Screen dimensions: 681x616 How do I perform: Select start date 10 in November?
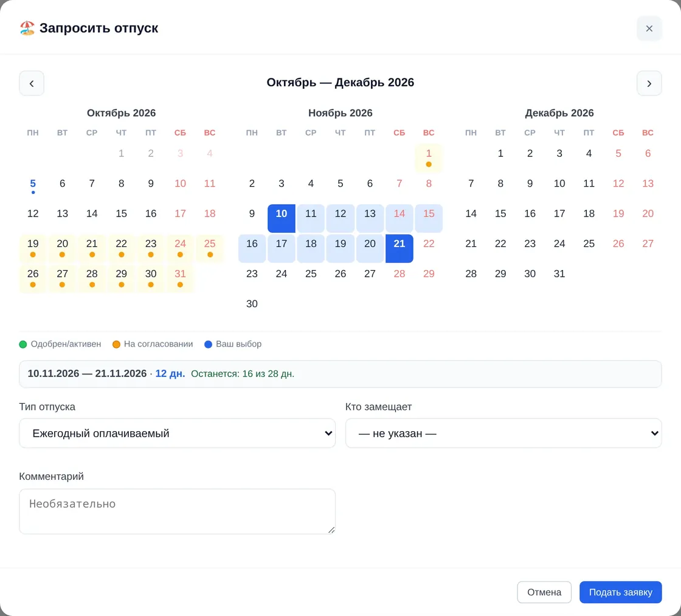(282, 218)
